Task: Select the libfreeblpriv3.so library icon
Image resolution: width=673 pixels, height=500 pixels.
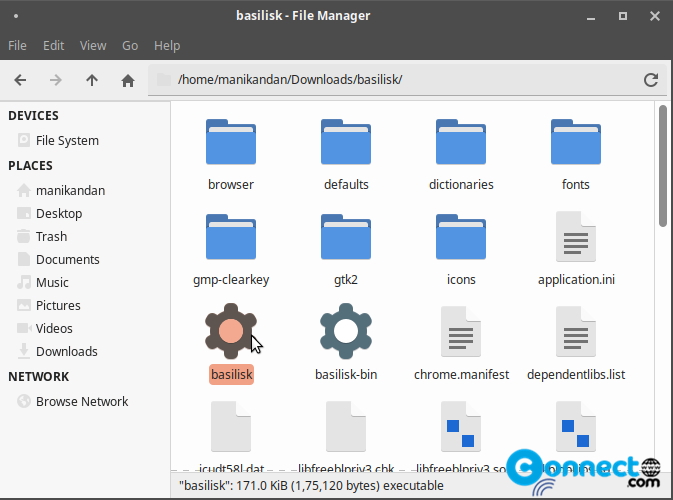Action: pos(461,426)
